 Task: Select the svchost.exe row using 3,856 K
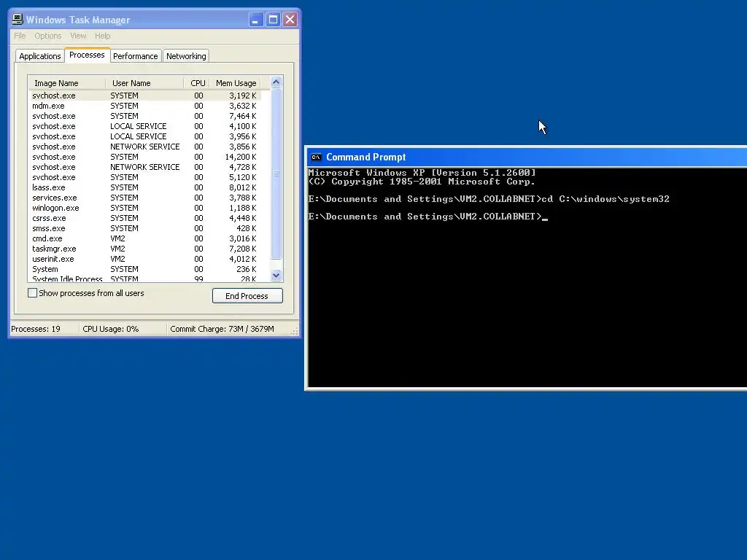tap(145, 147)
